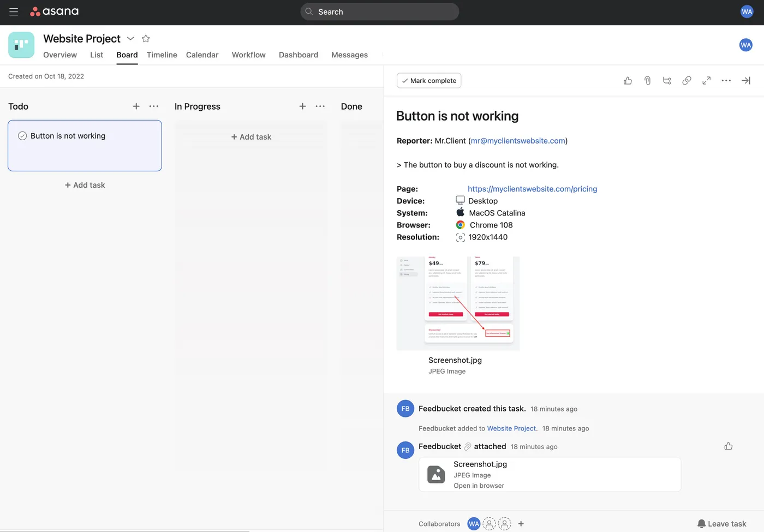Open the Screenshot.jpg thumbnail preview

(x=458, y=303)
